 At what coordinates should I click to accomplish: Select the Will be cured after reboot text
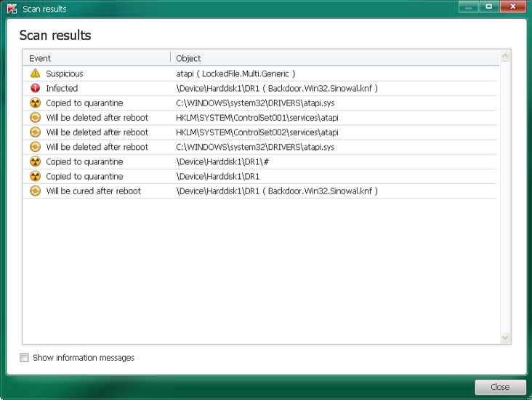coord(93,191)
